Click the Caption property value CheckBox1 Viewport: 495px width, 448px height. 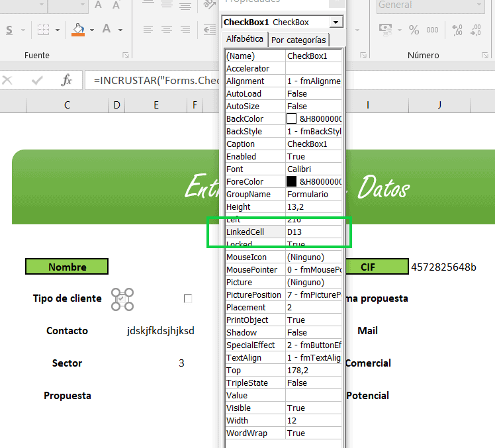[314, 144]
